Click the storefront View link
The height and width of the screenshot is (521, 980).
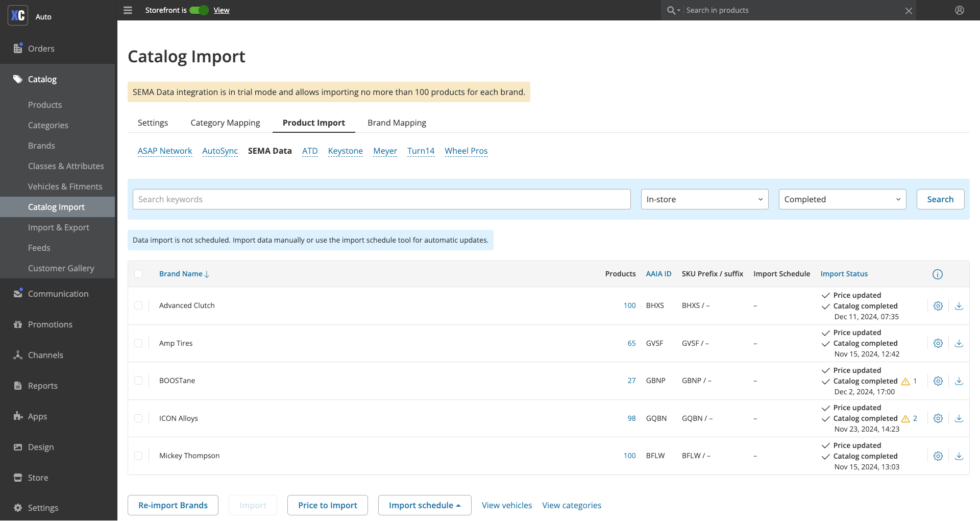click(x=222, y=10)
